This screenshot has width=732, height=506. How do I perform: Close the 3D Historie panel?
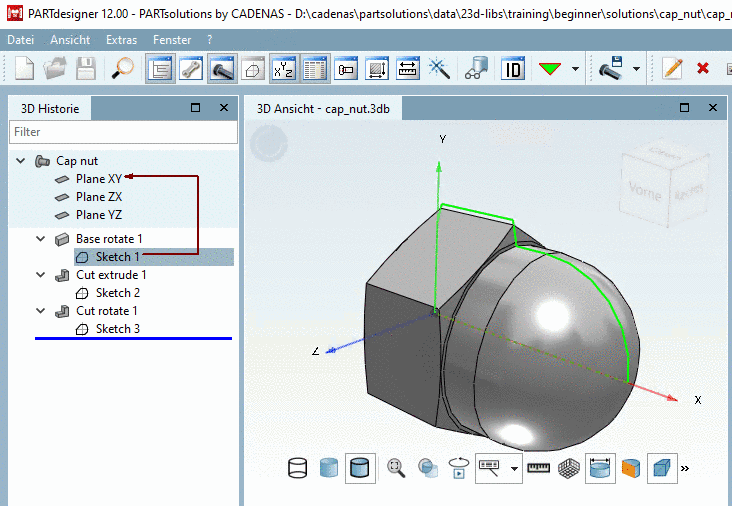(224, 108)
